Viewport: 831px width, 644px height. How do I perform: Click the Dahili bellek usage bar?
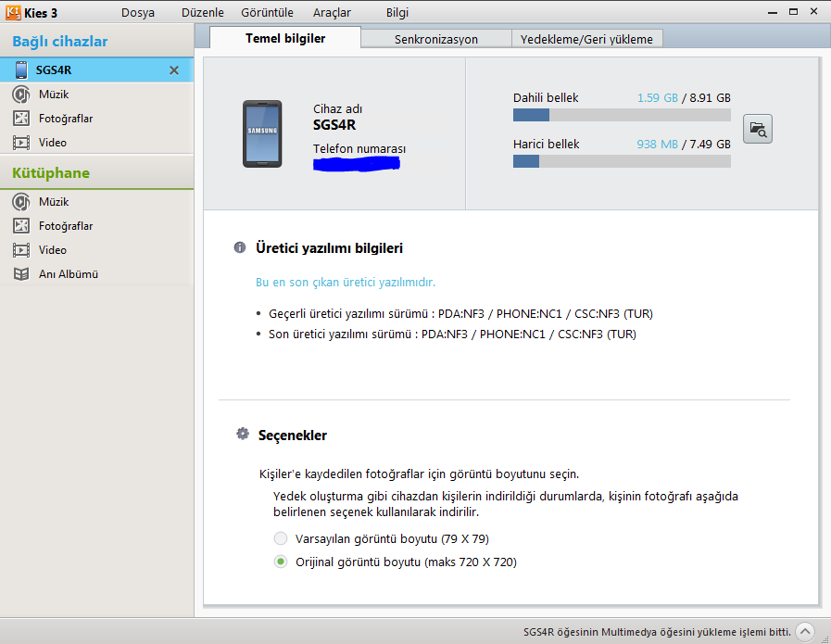coord(621,115)
